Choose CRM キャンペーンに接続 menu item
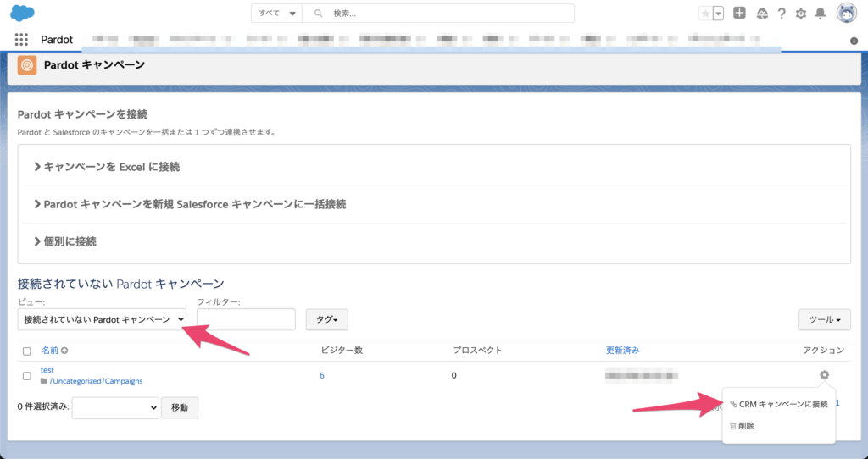This screenshot has height=459, width=868. pyautogui.click(x=779, y=404)
